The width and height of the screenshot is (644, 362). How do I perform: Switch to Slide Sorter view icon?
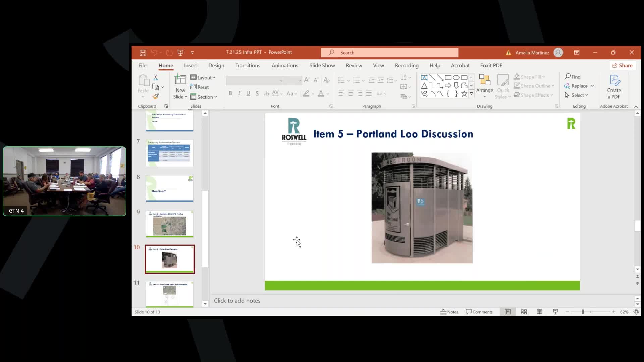[x=524, y=312]
